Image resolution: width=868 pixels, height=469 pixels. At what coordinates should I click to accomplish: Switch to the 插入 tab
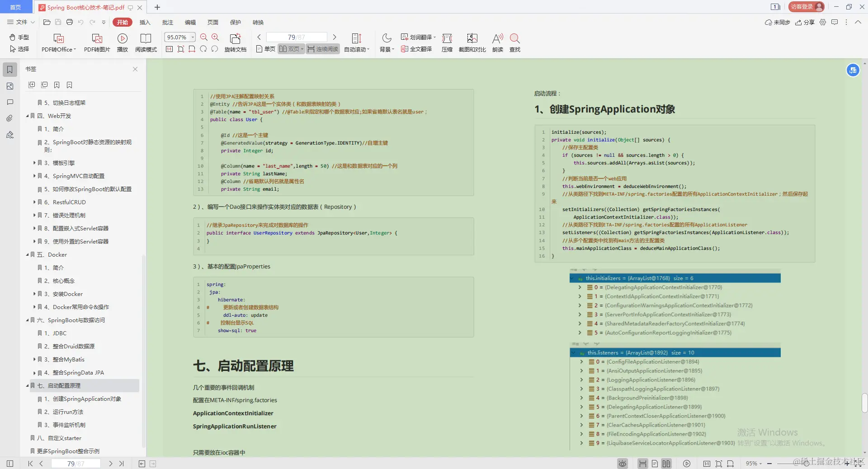point(145,22)
